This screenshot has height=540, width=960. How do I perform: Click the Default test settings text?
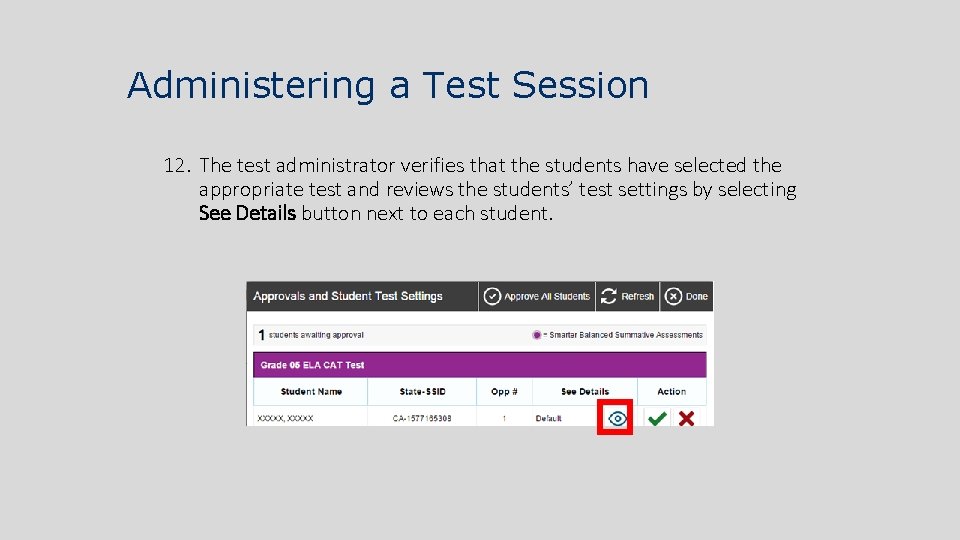click(549, 419)
